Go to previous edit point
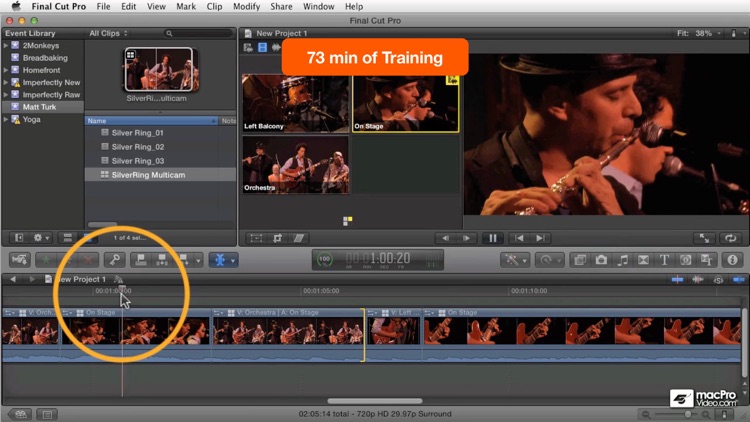This screenshot has width=750, height=422. [x=519, y=238]
